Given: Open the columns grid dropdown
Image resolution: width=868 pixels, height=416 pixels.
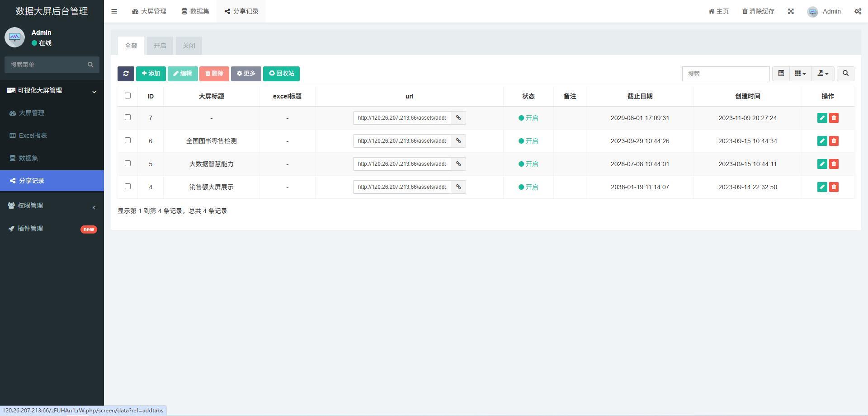Looking at the screenshot, I should pos(800,74).
